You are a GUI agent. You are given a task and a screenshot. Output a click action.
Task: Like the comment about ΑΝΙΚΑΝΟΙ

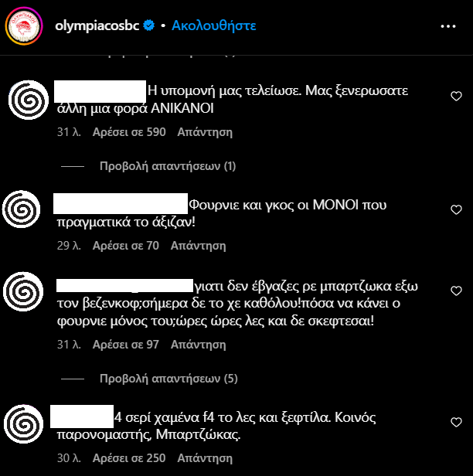coord(456,97)
